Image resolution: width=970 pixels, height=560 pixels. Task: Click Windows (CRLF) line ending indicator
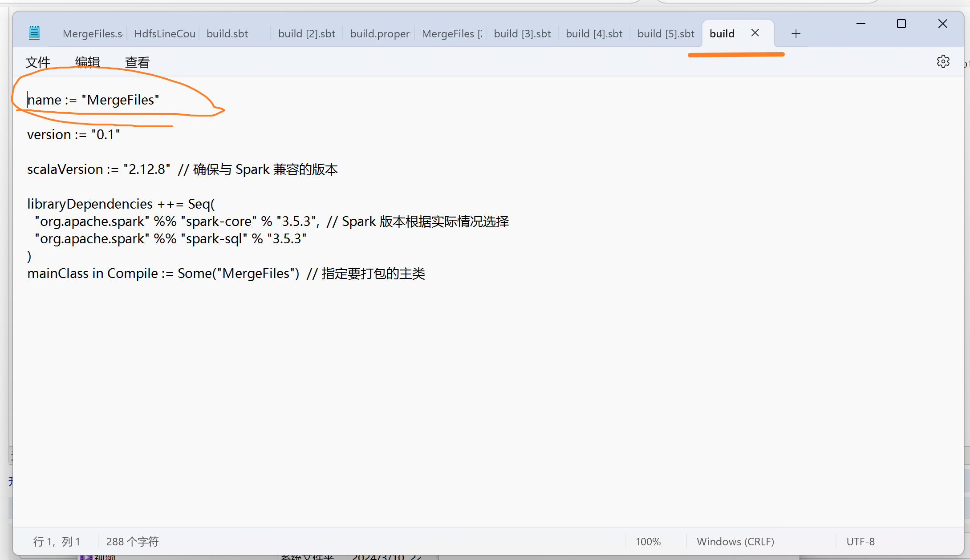735,541
